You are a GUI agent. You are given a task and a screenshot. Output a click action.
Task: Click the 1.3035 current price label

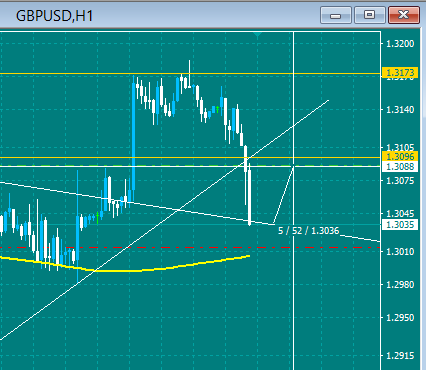[x=400, y=225]
